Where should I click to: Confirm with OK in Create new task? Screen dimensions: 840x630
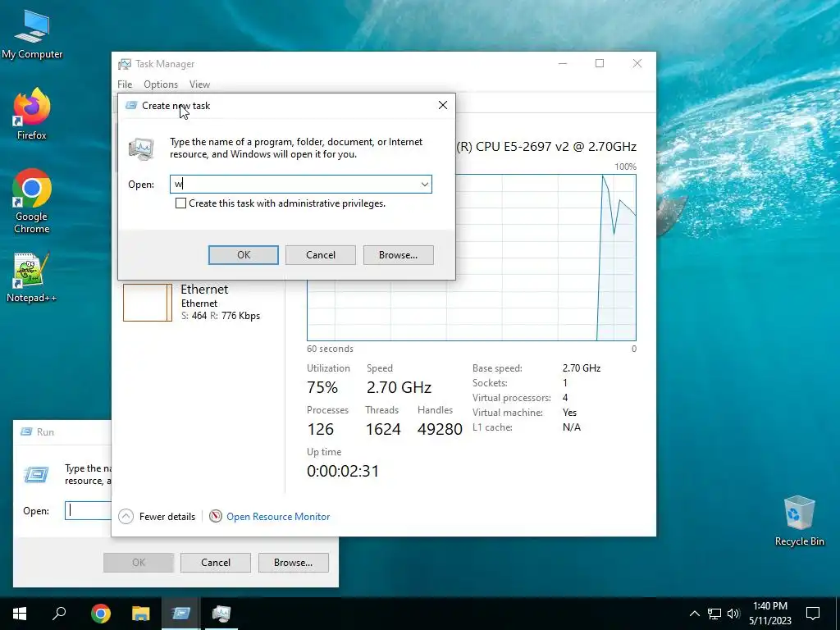click(x=243, y=255)
